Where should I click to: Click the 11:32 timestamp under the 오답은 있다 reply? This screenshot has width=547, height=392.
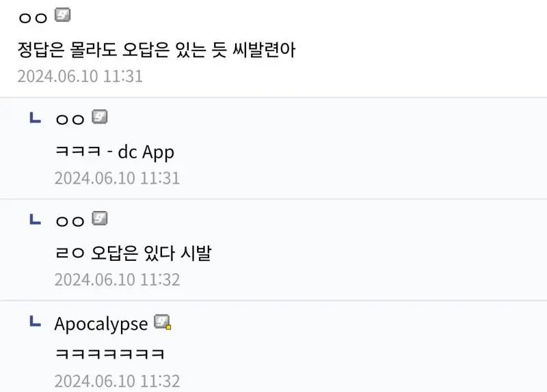[x=117, y=280]
